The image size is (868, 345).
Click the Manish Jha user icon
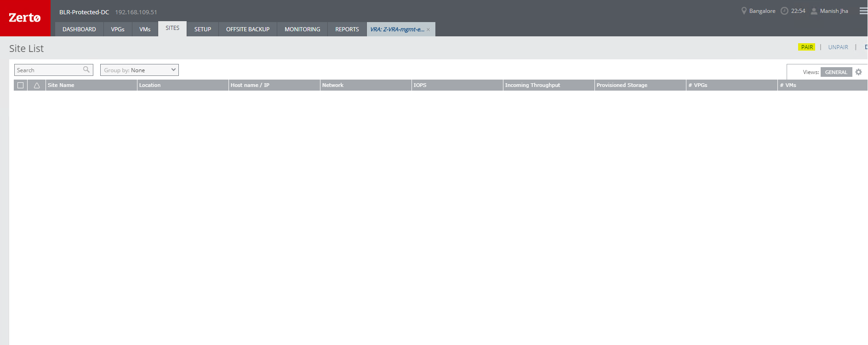[814, 11]
